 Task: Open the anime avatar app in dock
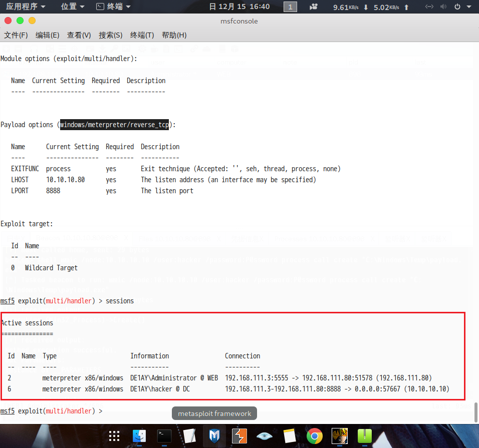pos(340,436)
